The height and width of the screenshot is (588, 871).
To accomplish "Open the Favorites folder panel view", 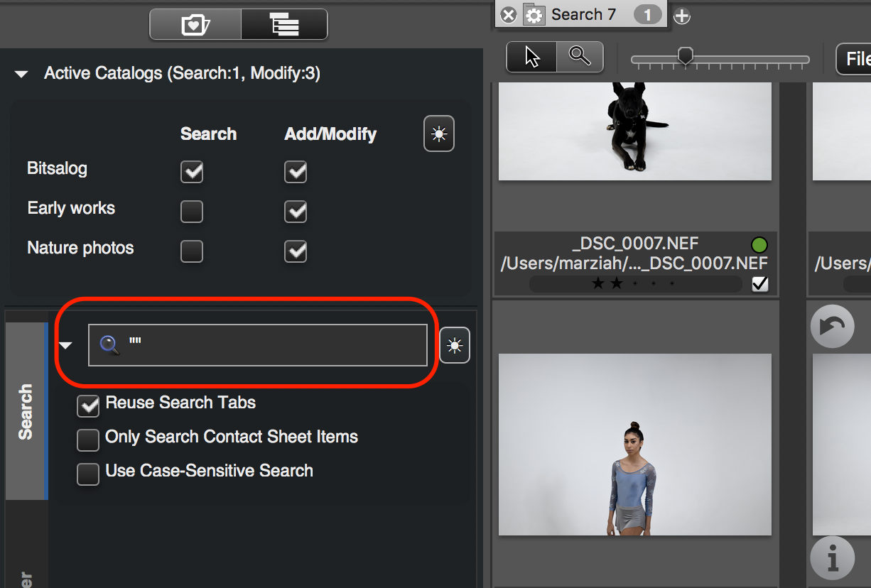I will coord(195,25).
